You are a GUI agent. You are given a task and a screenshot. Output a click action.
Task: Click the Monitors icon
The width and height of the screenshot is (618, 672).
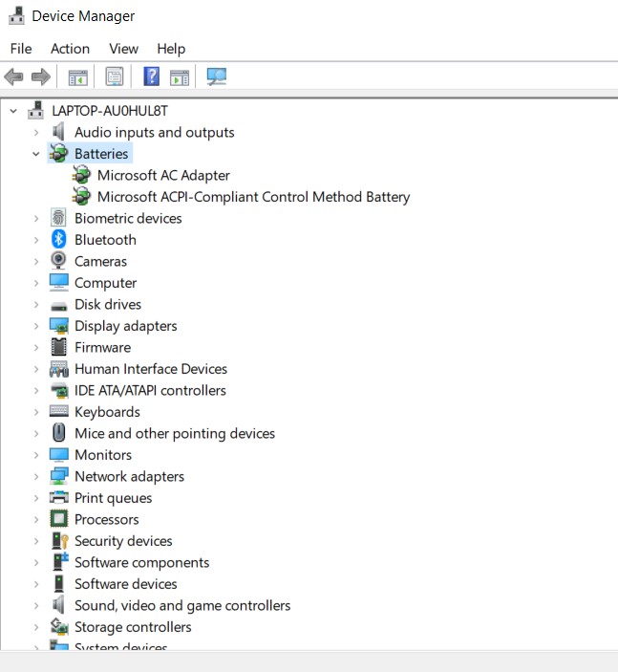58,455
